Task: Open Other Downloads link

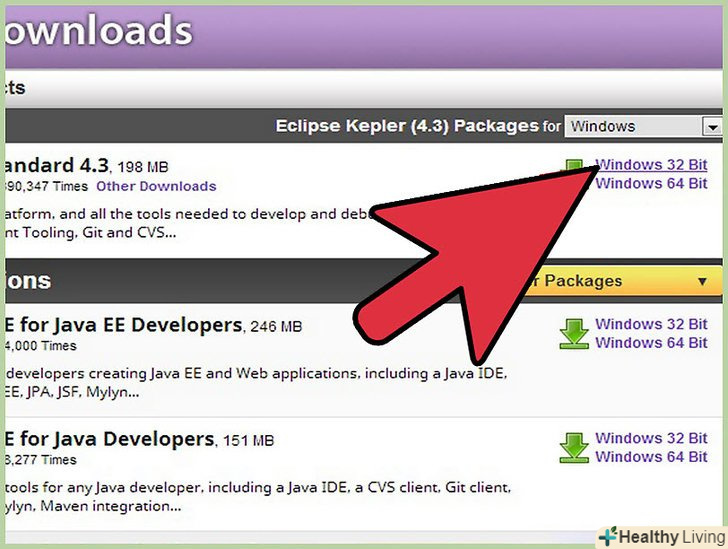Action: (x=156, y=186)
